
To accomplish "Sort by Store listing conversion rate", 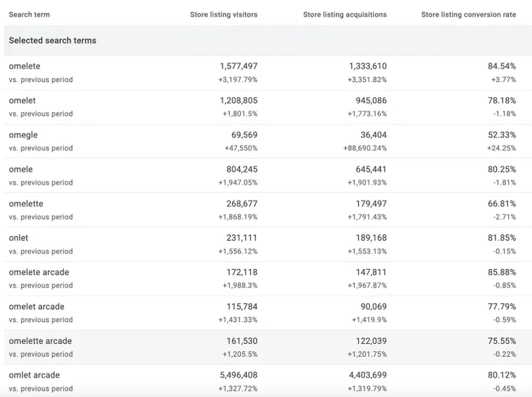I will [x=468, y=14].
